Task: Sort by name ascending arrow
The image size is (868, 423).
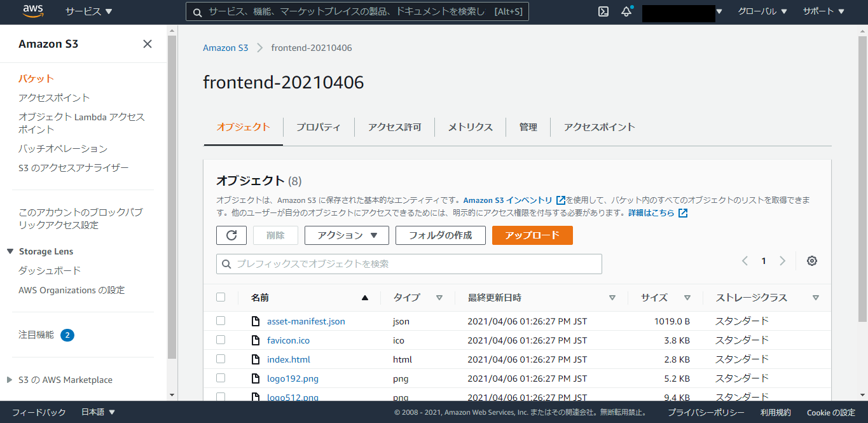Action: click(365, 297)
